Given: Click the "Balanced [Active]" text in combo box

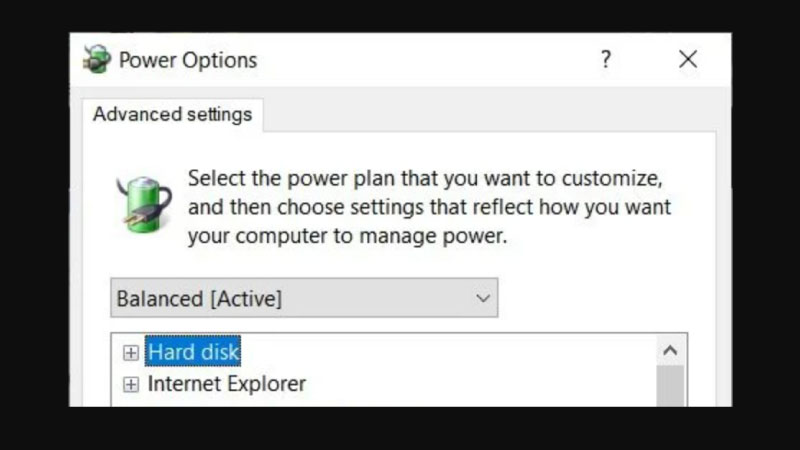Looking at the screenshot, I should [x=199, y=298].
